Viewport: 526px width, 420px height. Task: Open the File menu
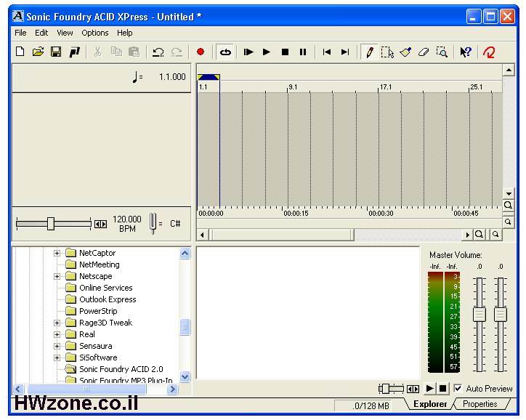point(20,33)
